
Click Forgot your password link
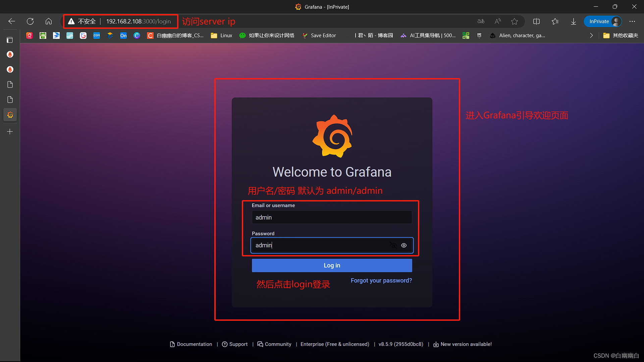pyautogui.click(x=381, y=281)
